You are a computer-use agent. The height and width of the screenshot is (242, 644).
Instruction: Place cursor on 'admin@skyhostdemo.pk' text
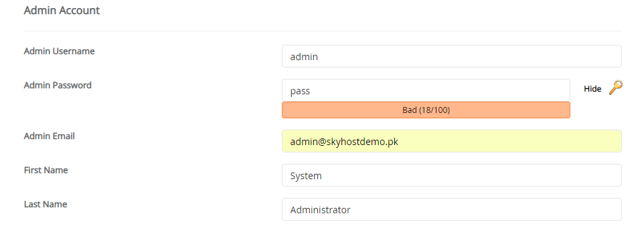click(344, 142)
